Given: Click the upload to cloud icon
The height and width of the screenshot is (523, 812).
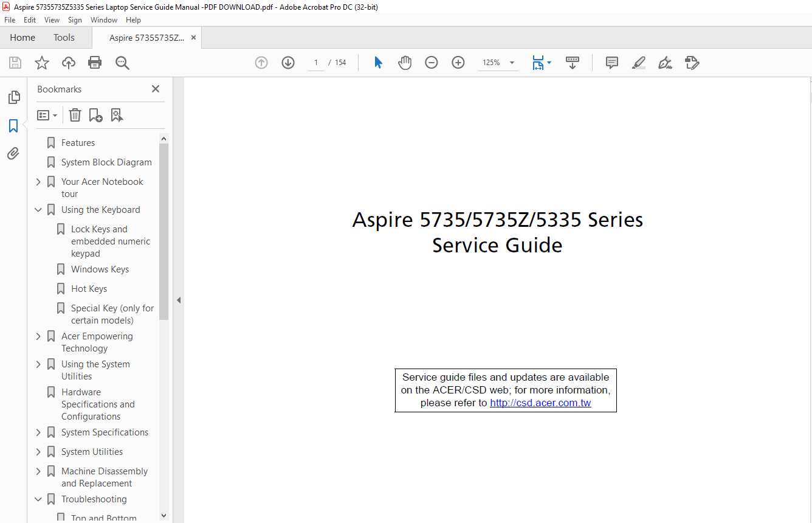Looking at the screenshot, I should point(69,63).
